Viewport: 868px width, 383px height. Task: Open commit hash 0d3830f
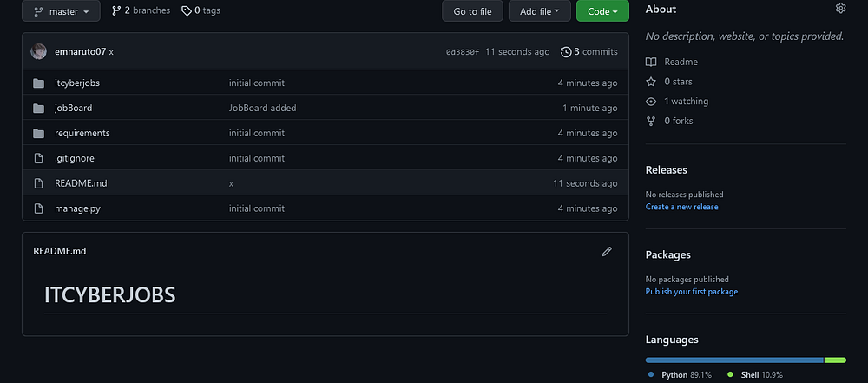click(x=462, y=52)
